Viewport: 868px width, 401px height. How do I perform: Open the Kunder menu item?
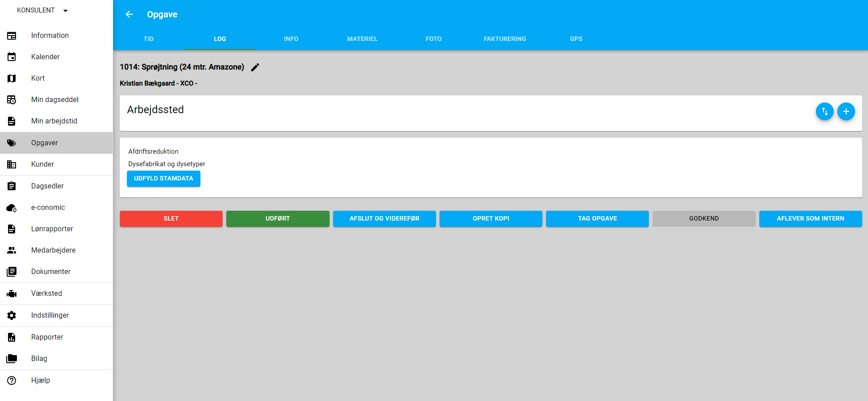tap(56, 164)
